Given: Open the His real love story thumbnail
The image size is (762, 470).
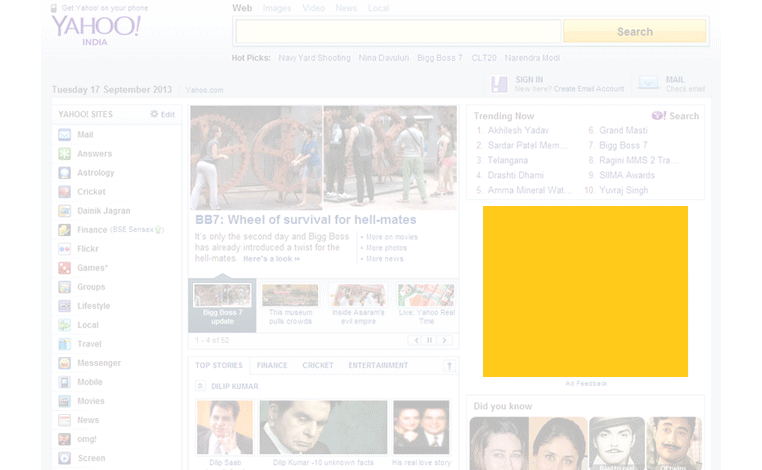Looking at the screenshot, I should (421, 428).
